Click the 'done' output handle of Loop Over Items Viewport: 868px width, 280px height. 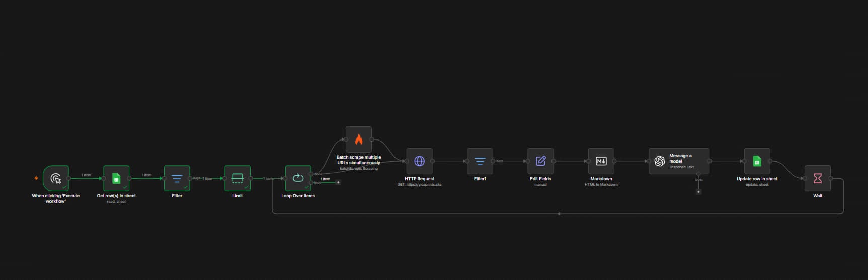point(311,174)
